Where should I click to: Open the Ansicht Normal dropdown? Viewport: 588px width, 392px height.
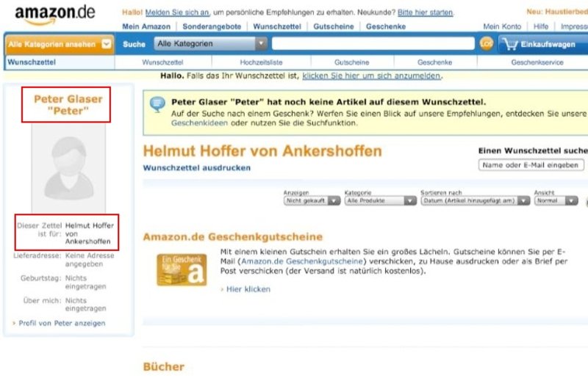click(x=556, y=200)
